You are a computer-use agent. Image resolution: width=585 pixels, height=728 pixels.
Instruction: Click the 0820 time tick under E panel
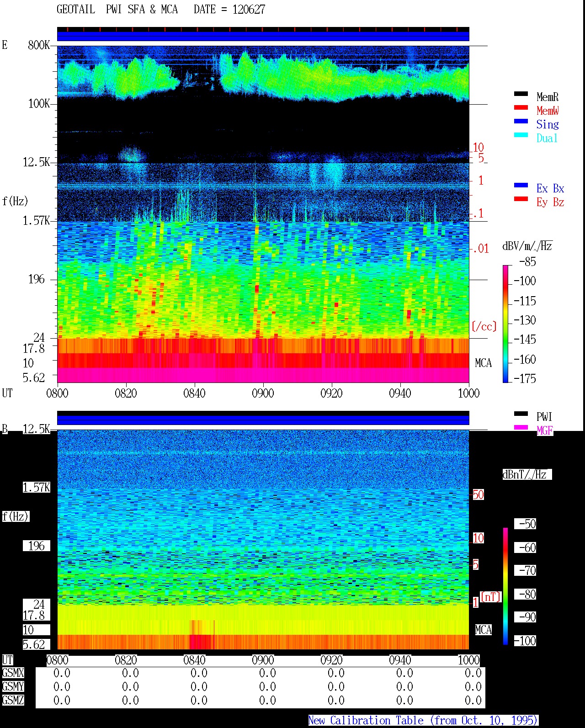pos(126,393)
